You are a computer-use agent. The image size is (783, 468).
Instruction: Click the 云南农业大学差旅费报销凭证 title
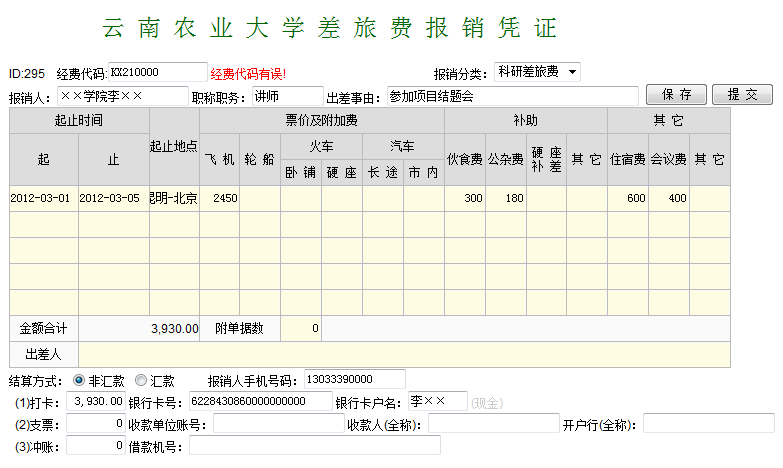[330, 27]
